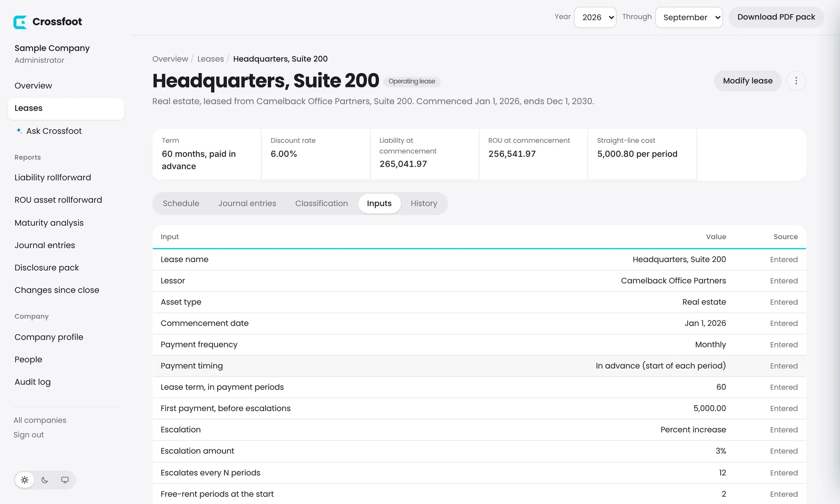Viewport: 840px width, 504px height.
Task: Click the 'Camelback Office Partners' lessor value
Action: 673,281
